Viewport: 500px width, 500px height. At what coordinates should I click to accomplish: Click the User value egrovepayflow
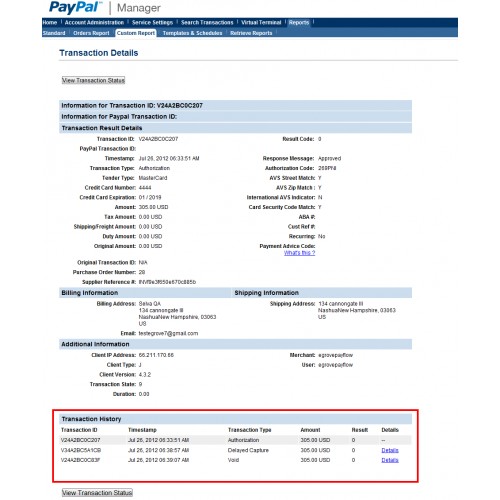click(x=336, y=365)
